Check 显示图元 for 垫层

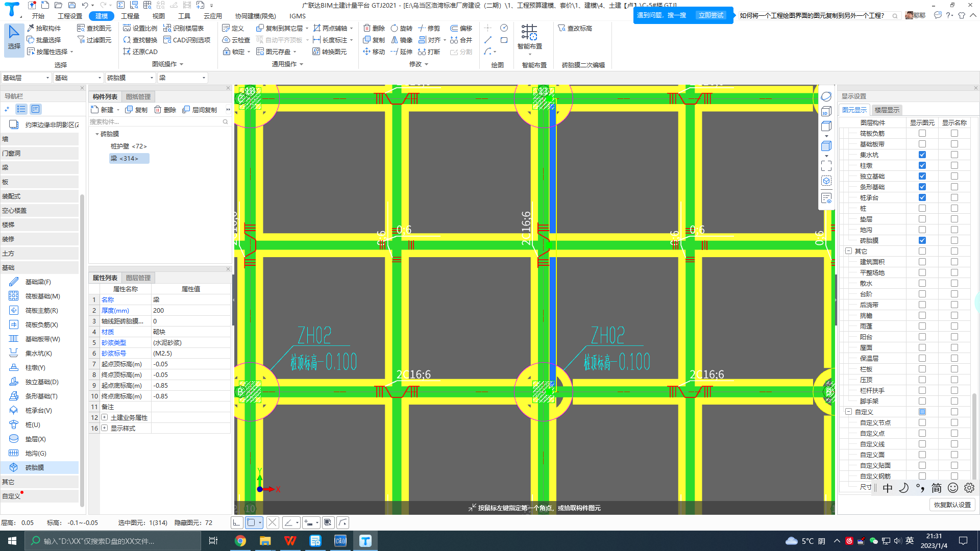(922, 219)
